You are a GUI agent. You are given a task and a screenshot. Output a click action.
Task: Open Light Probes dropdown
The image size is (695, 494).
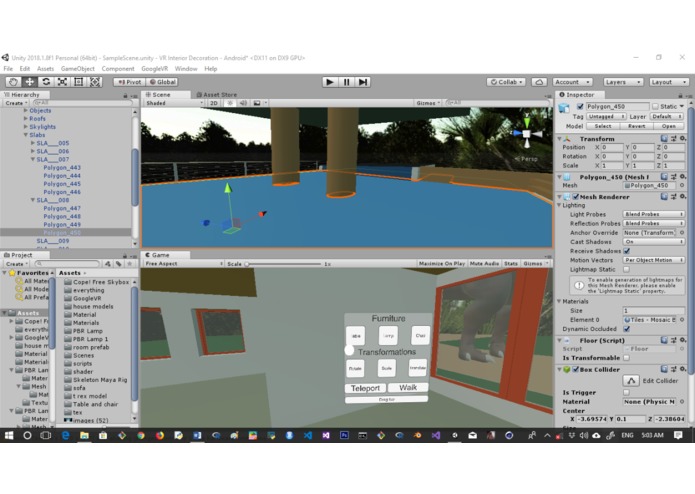pyautogui.click(x=653, y=214)
